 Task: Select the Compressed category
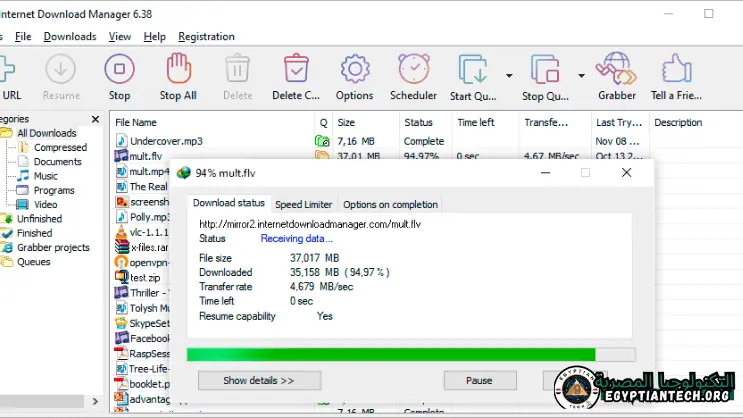tap(60, 147)
